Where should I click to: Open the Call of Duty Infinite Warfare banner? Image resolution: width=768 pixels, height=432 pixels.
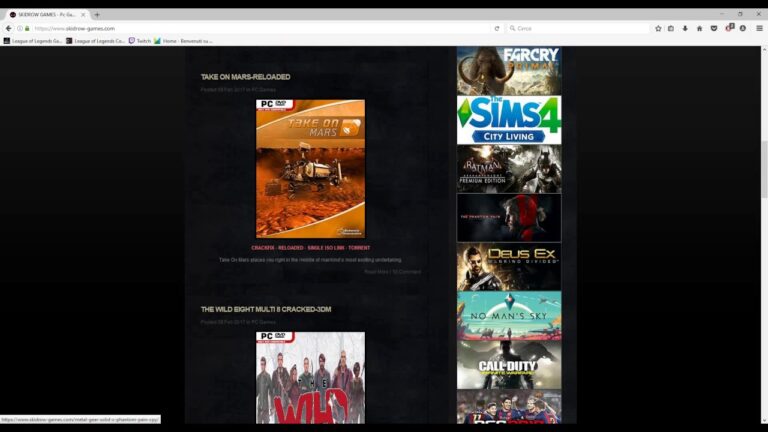tap(509, 365)
